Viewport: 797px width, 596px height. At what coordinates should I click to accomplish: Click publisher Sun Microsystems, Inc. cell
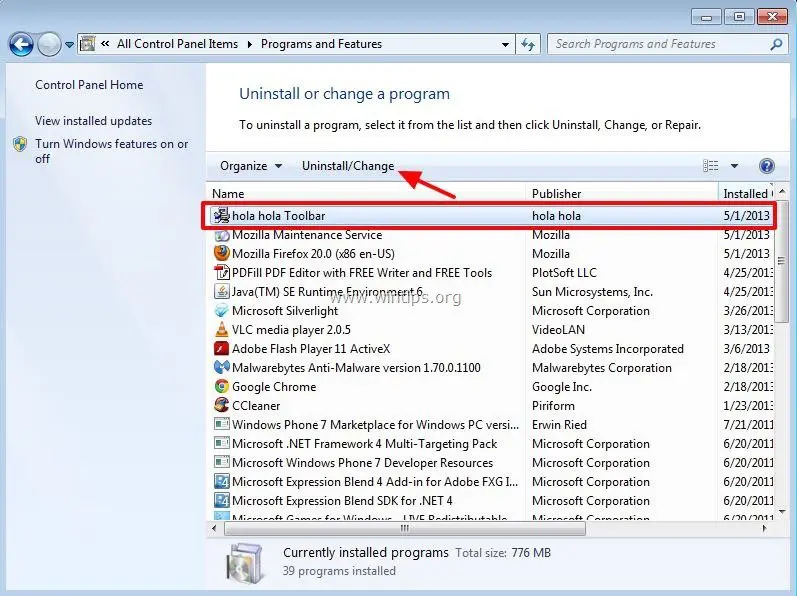click(x=592, y=292)
